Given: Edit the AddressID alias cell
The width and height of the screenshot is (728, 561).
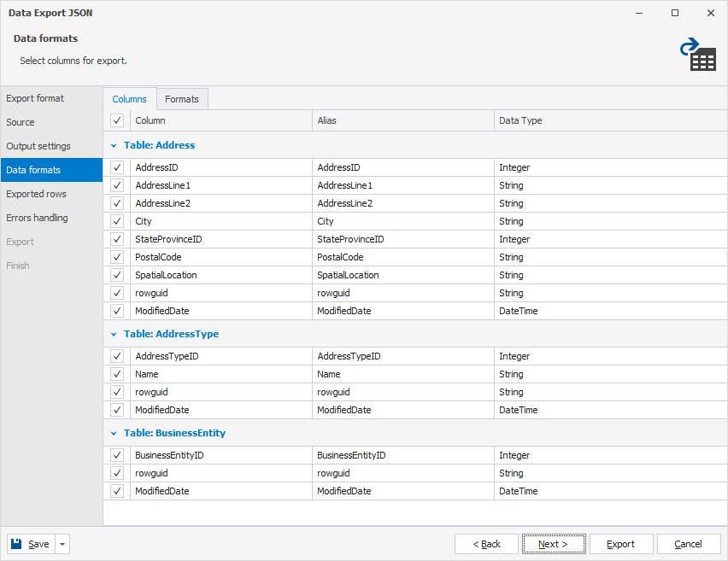Looking at the screenshot, I should 403,167.
